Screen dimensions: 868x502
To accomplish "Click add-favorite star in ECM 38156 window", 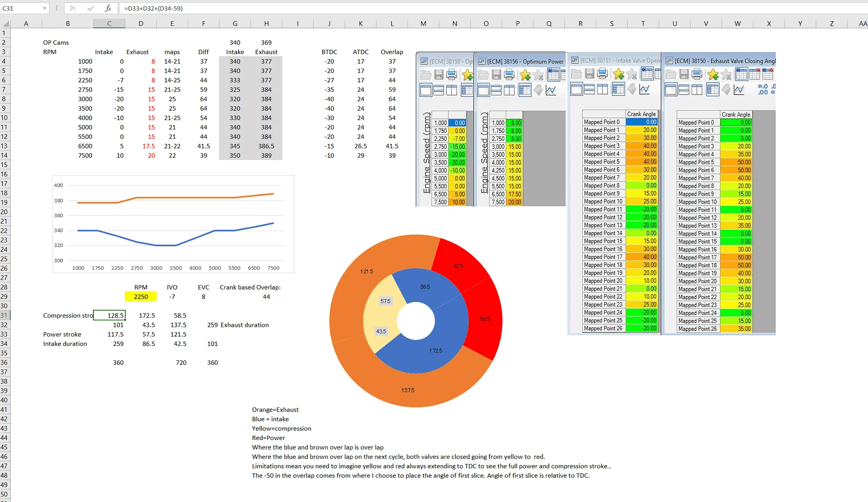I will (525, 75).
